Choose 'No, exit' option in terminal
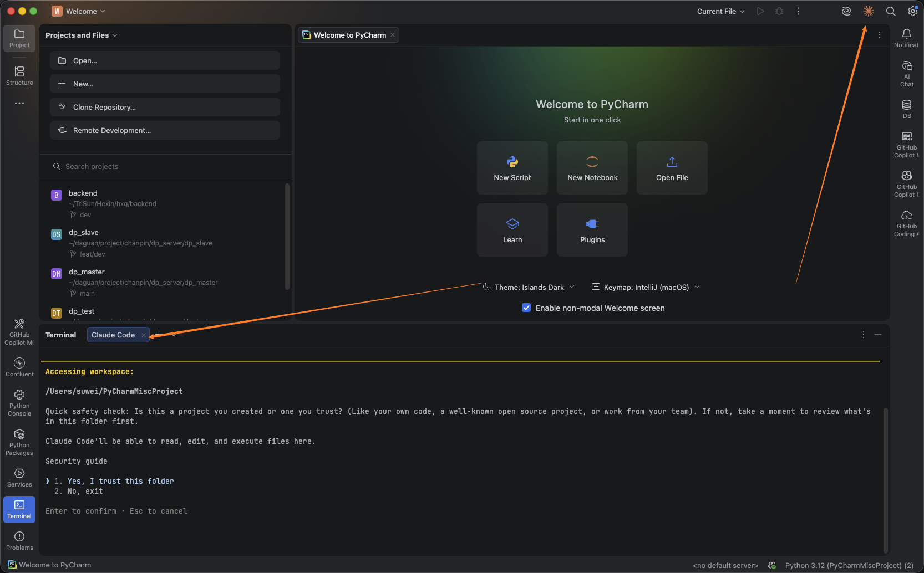The image size is (924, 573). [85, 491]
